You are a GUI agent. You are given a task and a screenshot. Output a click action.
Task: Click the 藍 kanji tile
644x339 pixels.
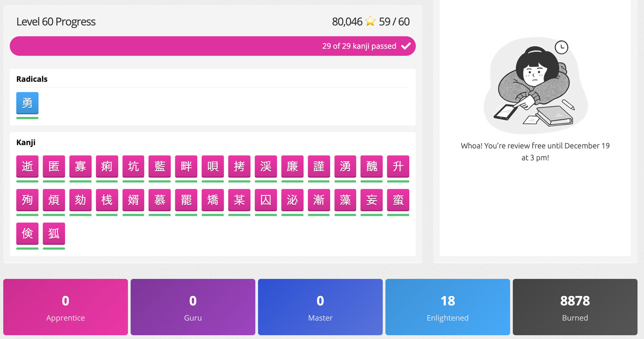(x=160, y=166)
